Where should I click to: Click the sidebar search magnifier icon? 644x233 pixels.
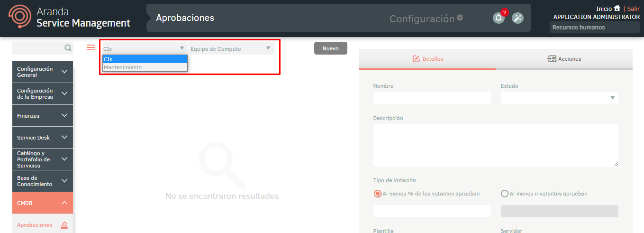point(68,48)
